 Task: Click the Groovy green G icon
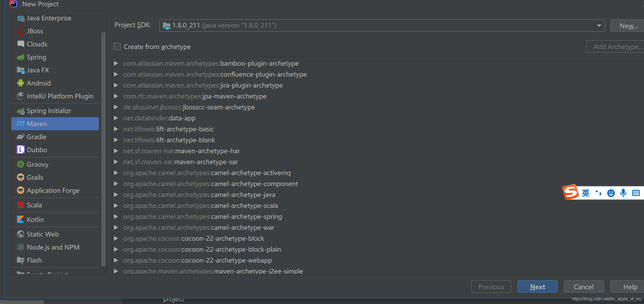tap(21, 164)
